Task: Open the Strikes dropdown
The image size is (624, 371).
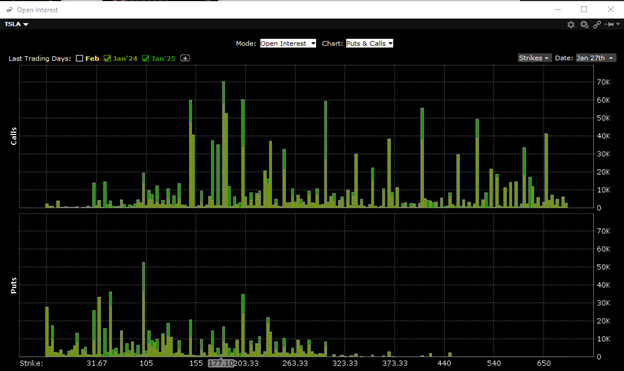Action: coord(534,58)
